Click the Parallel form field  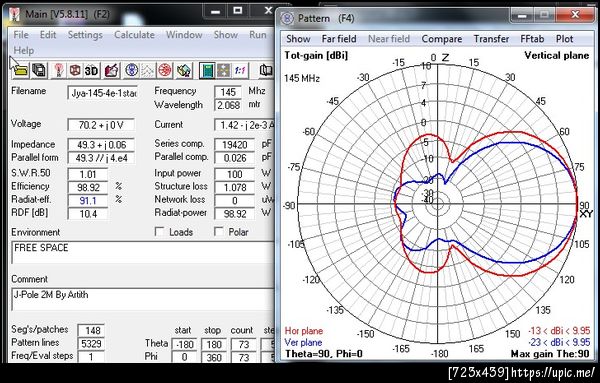[101, 158]
